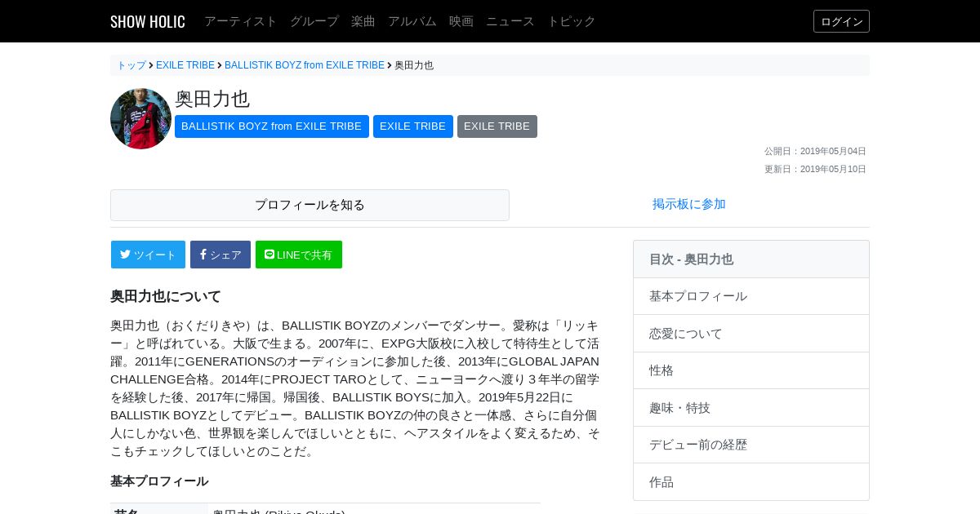This screenshot has height=514, width=980.
Task: Click the 奥田力也 profile photo
Action: point(141,118)
